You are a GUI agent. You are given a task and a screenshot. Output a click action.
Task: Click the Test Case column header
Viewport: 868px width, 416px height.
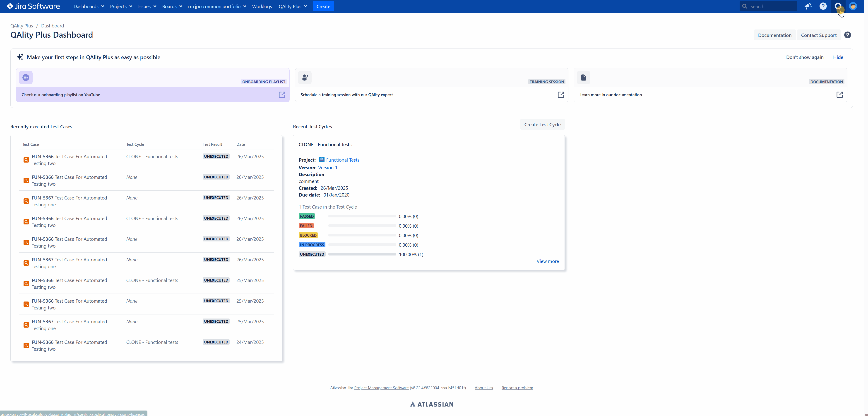point(30,144)
